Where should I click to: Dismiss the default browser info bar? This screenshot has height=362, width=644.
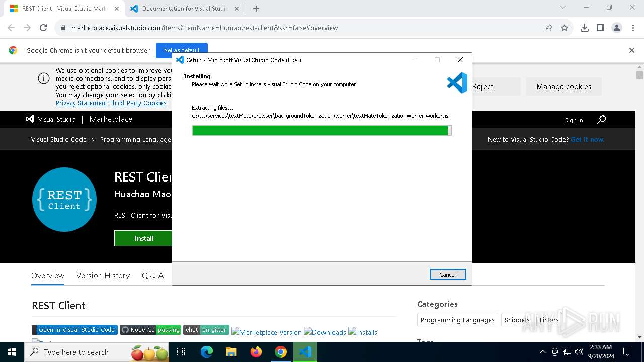pyautogui.click(x=632, y=50)
